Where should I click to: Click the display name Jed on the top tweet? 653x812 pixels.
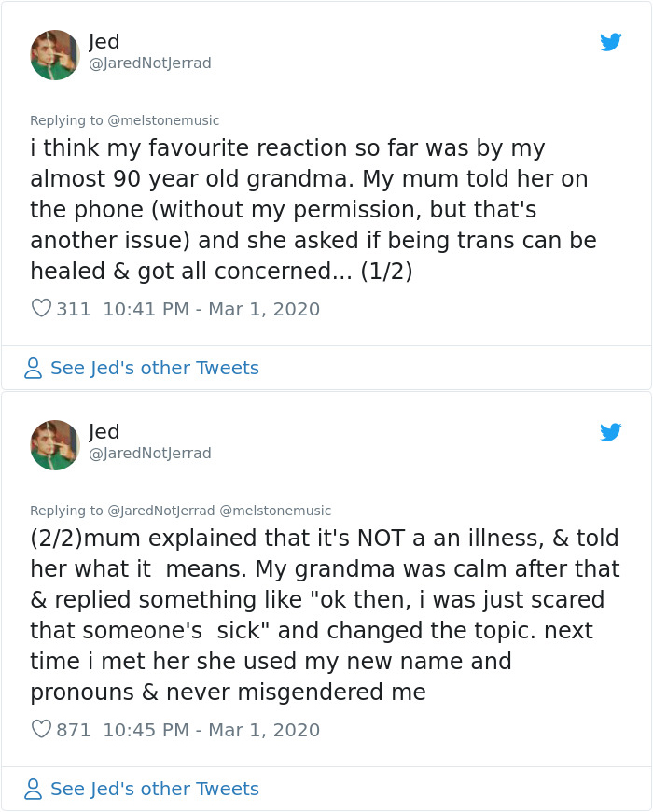coord(105,41)
